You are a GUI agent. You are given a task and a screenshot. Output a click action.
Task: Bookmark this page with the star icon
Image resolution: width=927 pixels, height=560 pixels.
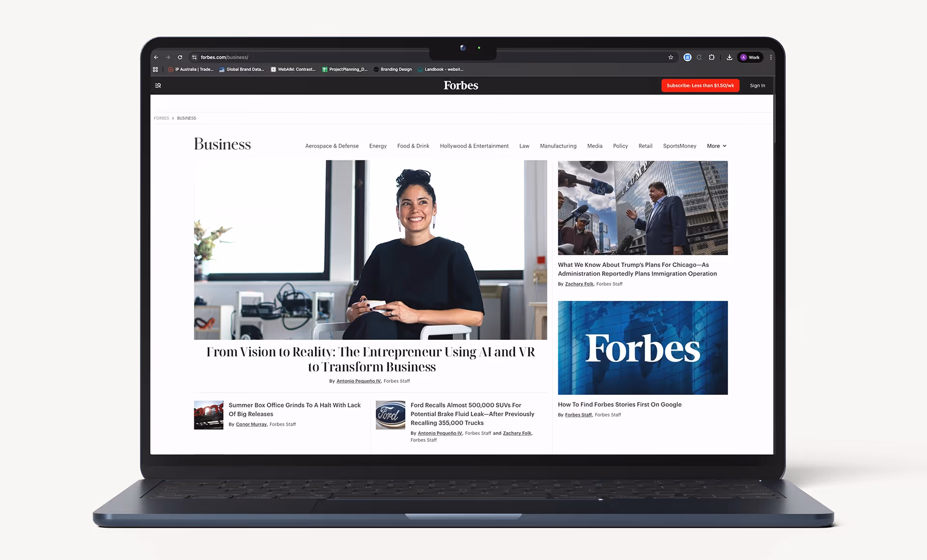click(x=671, y=57)
